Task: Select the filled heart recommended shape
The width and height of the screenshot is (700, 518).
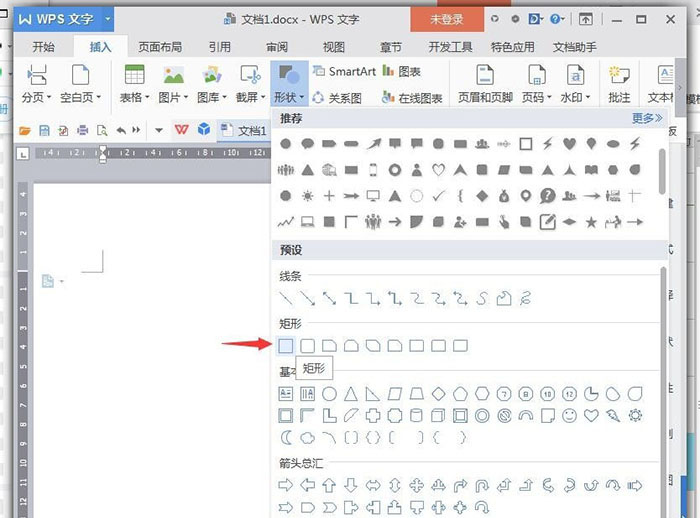Action: [569, 144]
